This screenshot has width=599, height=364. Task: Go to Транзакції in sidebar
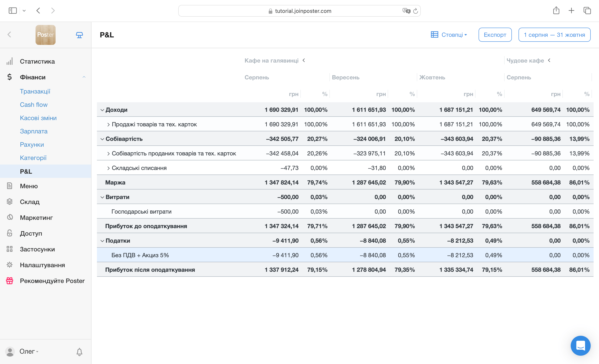35,91
